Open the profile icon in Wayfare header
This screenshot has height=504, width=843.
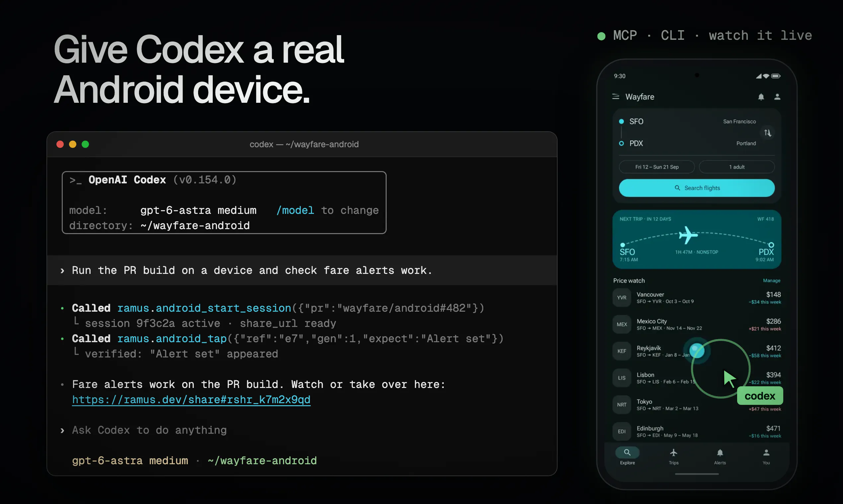point(777,97)
